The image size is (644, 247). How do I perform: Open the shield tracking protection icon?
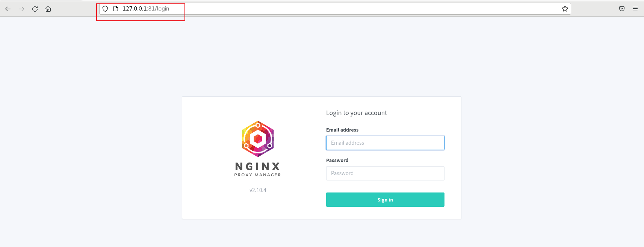pyautogui.click(x=105, y=9)
